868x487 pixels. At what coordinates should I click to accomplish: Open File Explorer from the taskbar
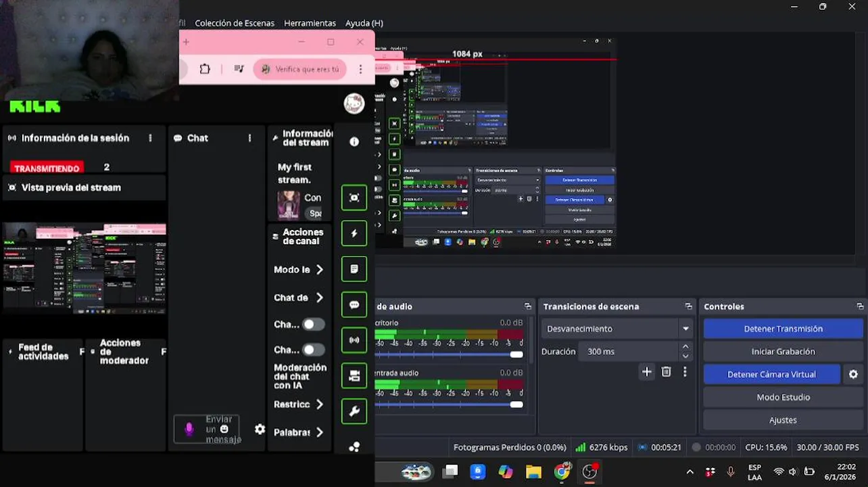533,471
